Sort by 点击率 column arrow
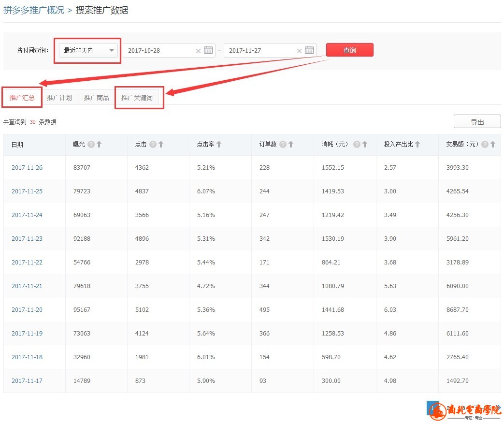 (x=219, y=145)
